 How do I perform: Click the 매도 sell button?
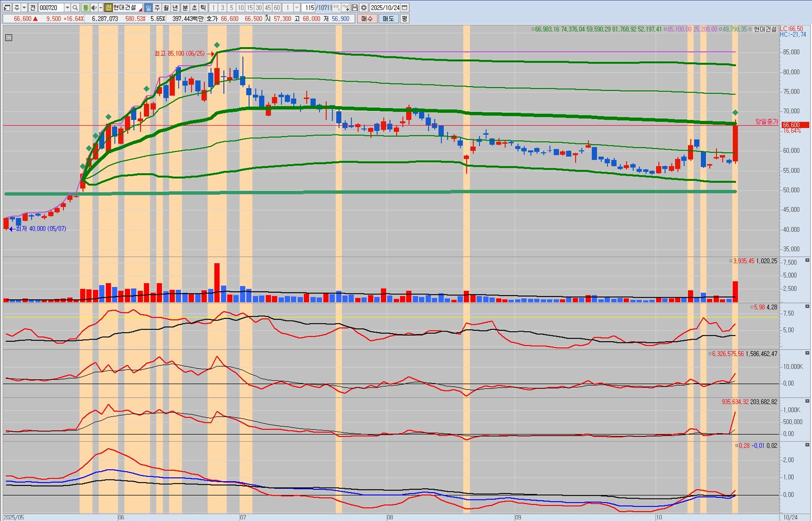388,19
